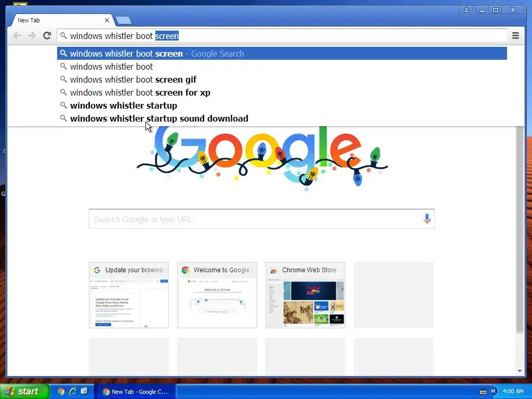Expand hidden system tray icons chevron
The height and width of the screenshot is (399, 532).
(x=493, y=391)
